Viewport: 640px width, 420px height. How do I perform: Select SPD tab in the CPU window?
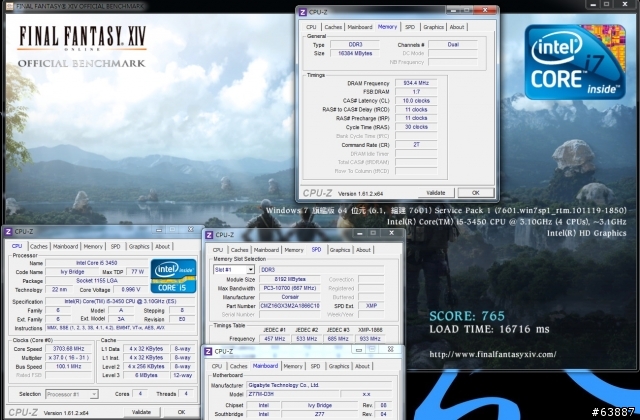(116, 247)
